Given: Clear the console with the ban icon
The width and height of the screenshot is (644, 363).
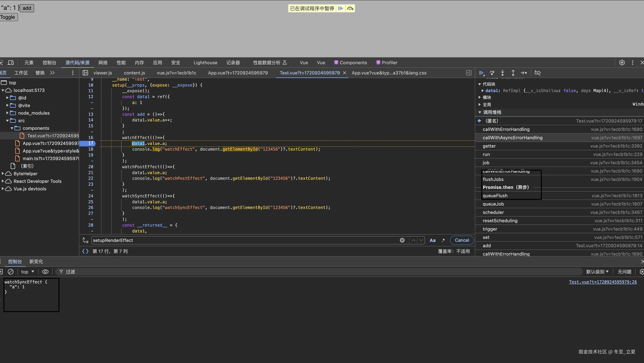Looking at the screenshot, I should tap(10, 271).
